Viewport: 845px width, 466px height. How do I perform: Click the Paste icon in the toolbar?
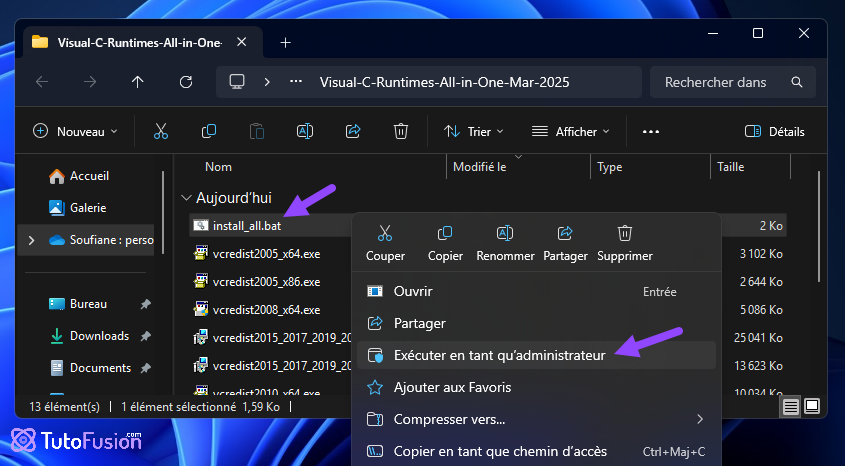(x=257, y=131)
